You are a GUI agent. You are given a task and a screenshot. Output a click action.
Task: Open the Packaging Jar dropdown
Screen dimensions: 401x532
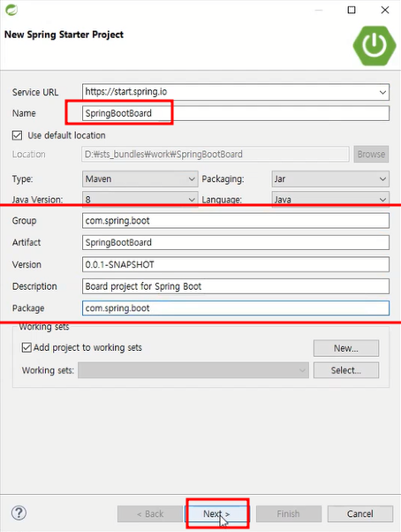point(330,179)
